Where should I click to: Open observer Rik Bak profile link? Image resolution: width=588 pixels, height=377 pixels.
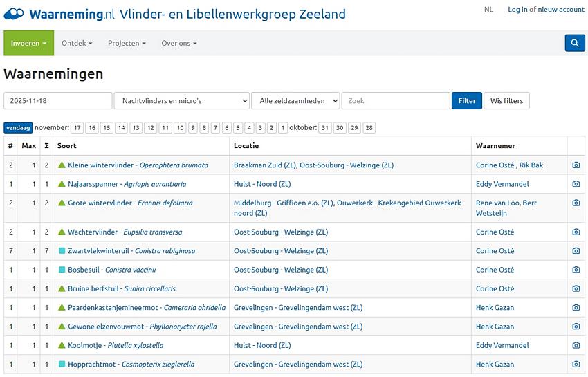click(531, 165)
